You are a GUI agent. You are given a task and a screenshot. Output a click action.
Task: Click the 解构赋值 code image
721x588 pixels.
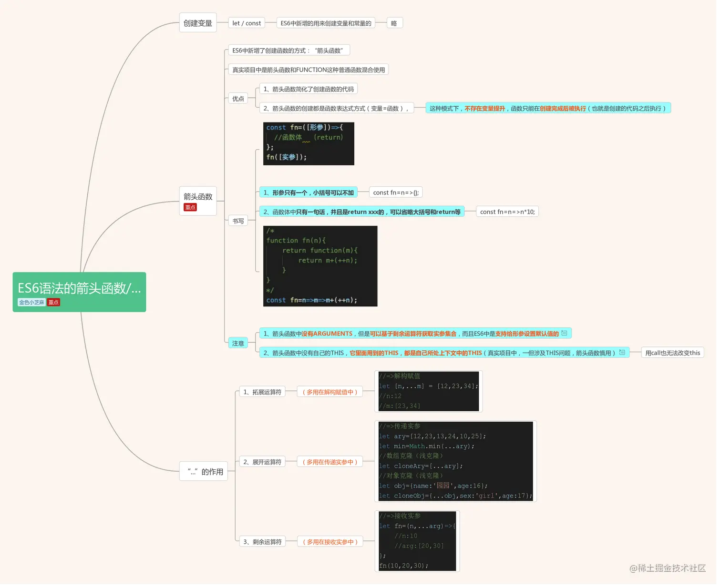[429, 391]
